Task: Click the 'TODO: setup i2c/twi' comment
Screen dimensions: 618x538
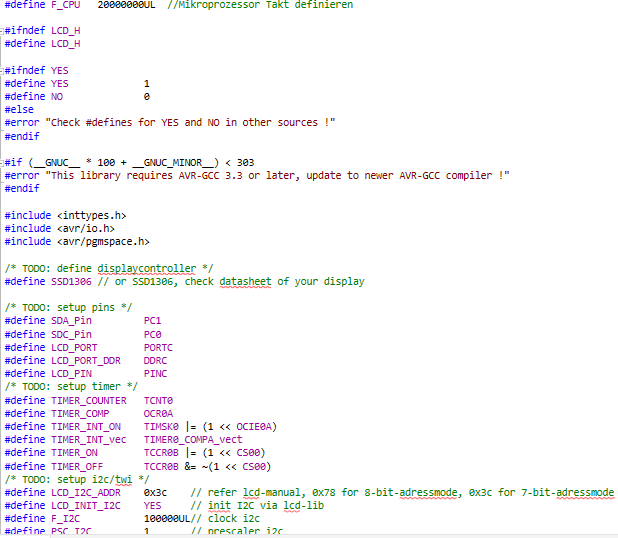Action: coord(77,480)
